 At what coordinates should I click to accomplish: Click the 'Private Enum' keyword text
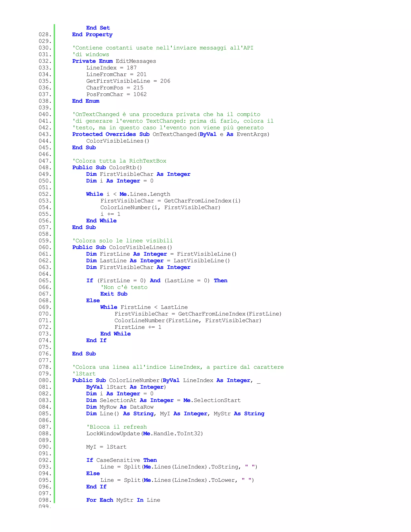pyautogui.click(x=92, y=61)
